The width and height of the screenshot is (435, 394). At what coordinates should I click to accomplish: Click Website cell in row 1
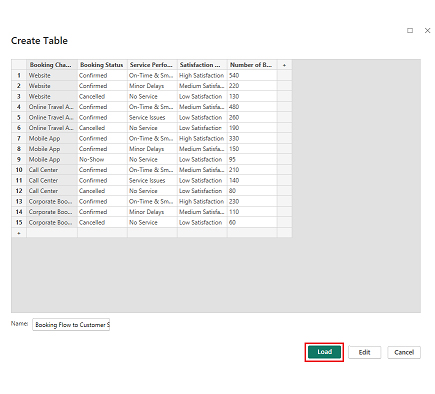pos(52,75)
